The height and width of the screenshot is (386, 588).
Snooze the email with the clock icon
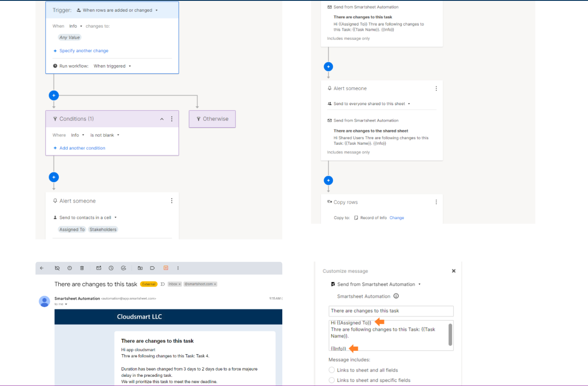[111, 268]
